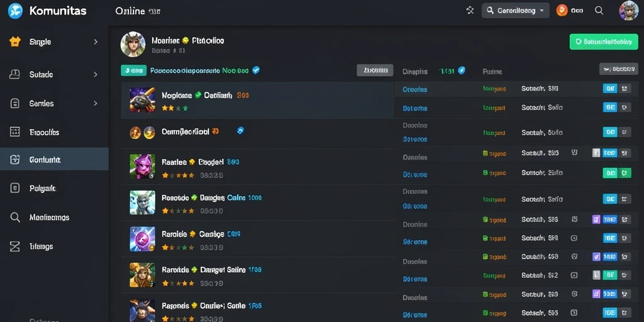644x322 pixels.
Task: Click the orange coin balance icon
Action: [562, 11]
